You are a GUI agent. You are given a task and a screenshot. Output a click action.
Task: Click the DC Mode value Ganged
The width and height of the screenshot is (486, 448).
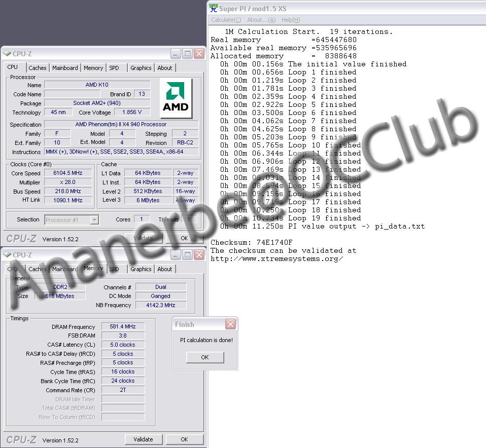(161, 296)
